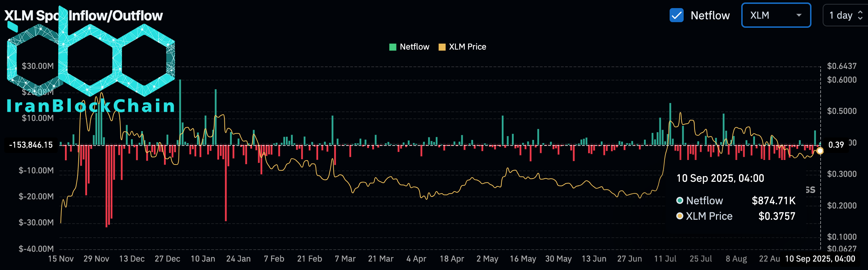Click the Netflow legend label
Viewport: 868px width, 270px height.
[x=414, y=47]
